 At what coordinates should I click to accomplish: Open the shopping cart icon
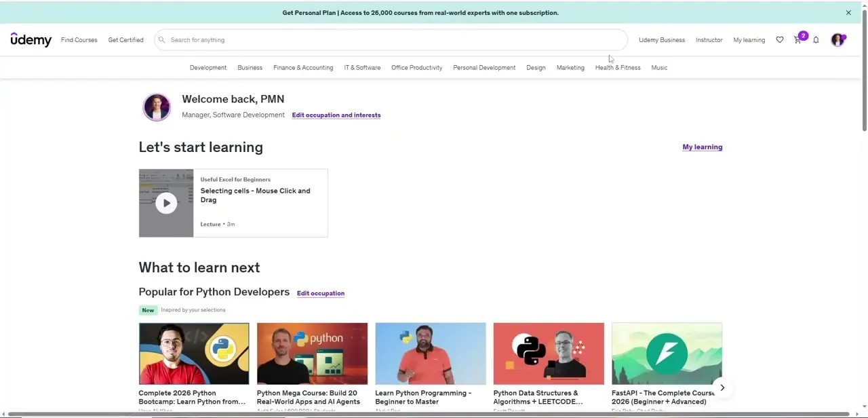[x=798, y=40]
